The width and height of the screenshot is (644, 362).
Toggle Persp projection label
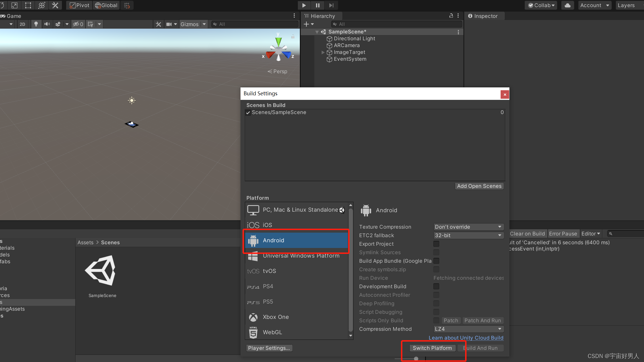277,71
